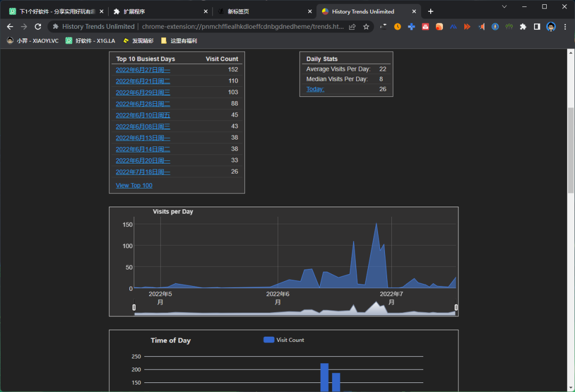Open the blue download extension icon
The width and height of the screenshot is (575, 392).
tap(495, 27)
